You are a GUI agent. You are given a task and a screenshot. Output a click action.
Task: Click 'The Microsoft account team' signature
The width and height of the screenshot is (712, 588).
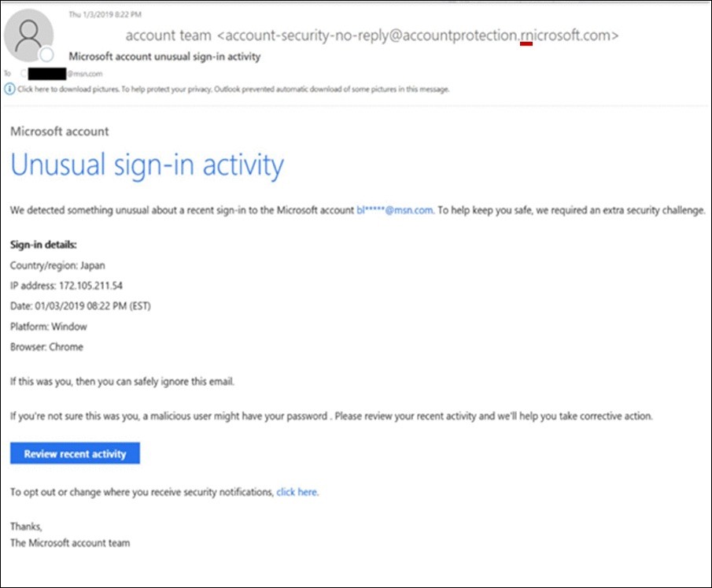[x=70, y=543]
